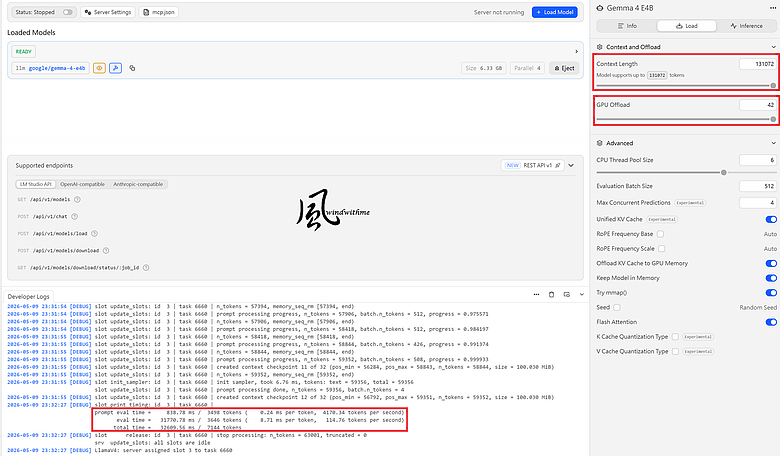
Task: Edit the Evaluation Batch Size field
Action: (758, 186)
